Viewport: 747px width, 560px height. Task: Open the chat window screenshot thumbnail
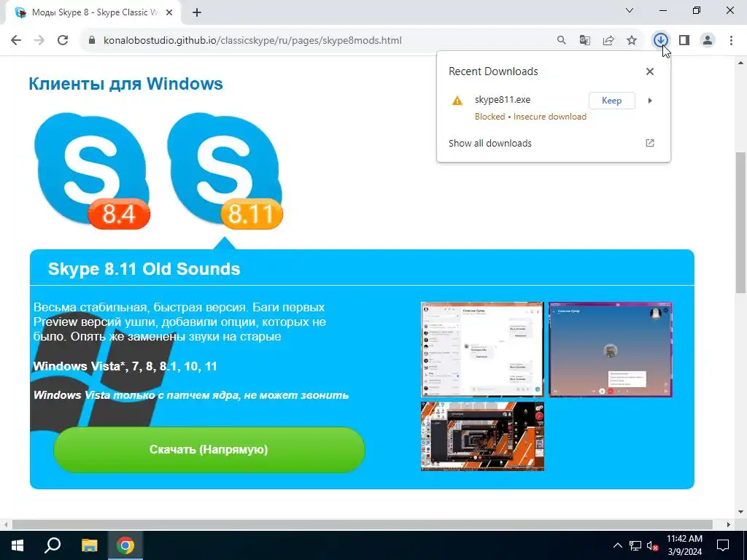click(x=482, y=349)
